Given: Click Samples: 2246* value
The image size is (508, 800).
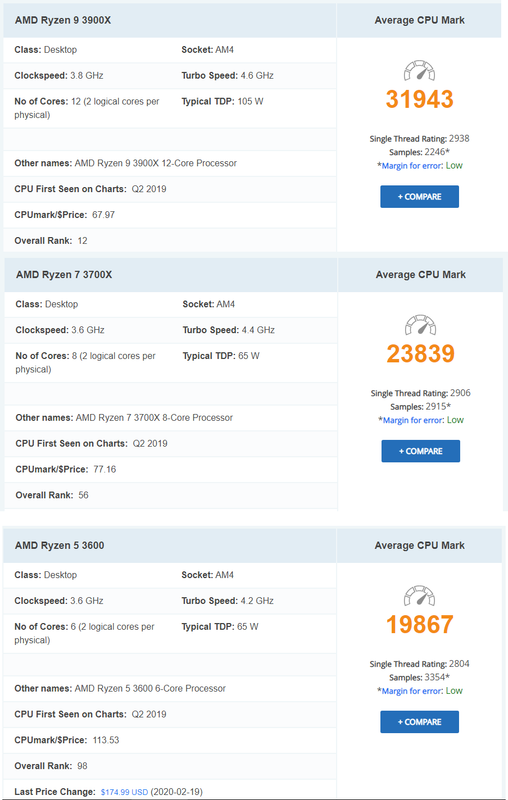Looking at the screenshot, I should (x=419, y=152).
